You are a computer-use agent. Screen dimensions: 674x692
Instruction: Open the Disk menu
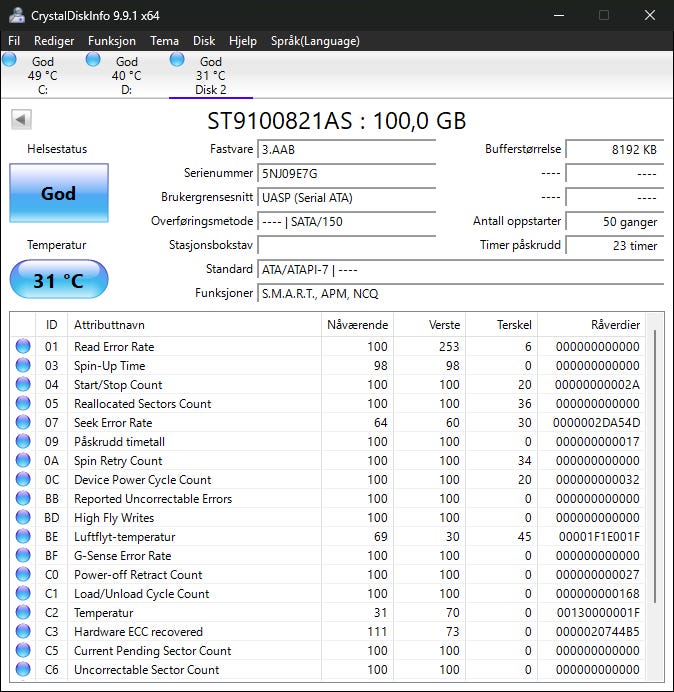(204, 41)
